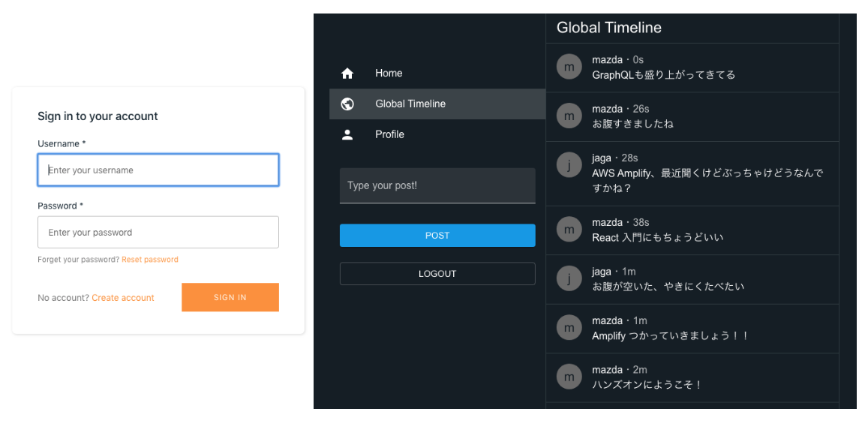Select Global Timeline in sidebar

click(437, 104)
